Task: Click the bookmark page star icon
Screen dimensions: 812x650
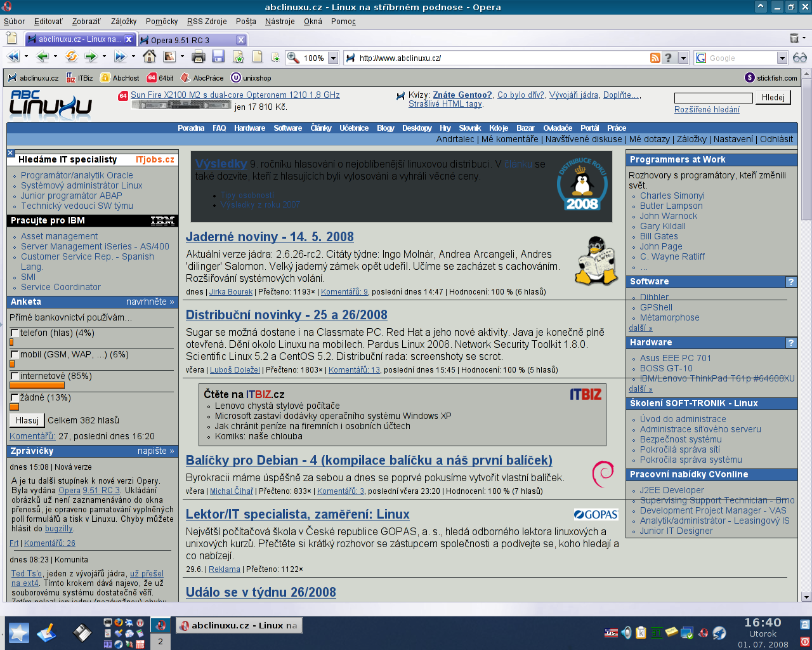Action: point(238,57)
